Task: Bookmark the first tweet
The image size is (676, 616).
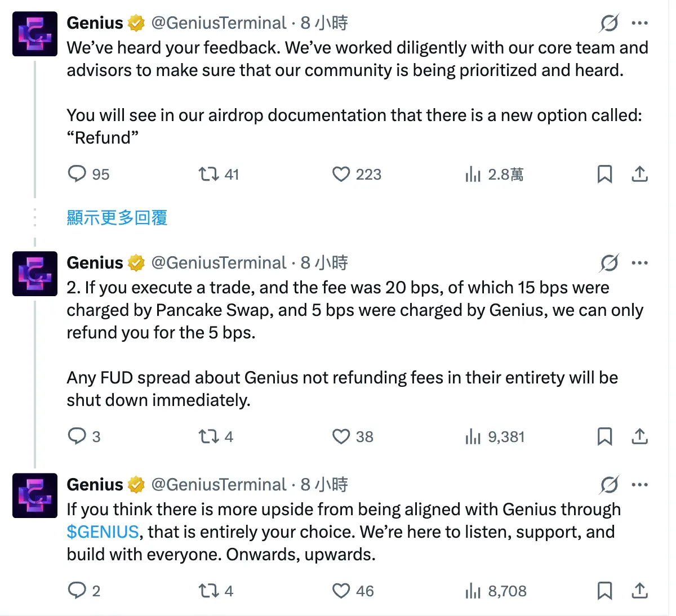Action: click(x=605, y=175)
